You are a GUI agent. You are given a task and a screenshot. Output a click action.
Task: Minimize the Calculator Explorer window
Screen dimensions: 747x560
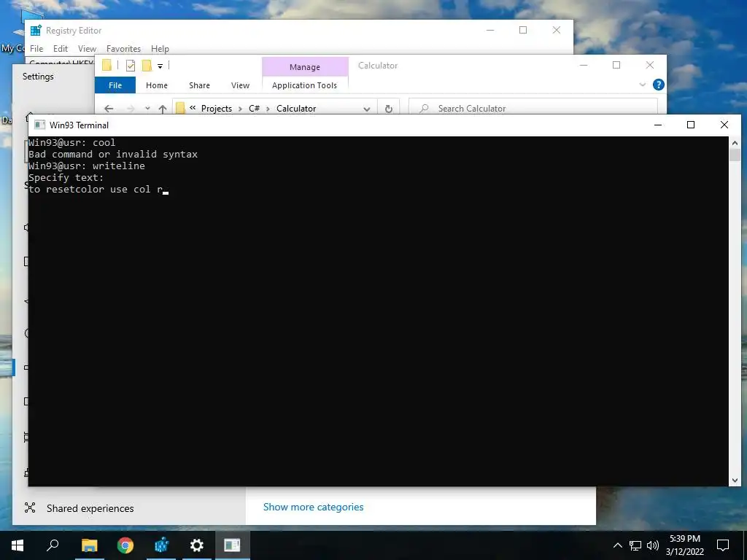[584, 65]
